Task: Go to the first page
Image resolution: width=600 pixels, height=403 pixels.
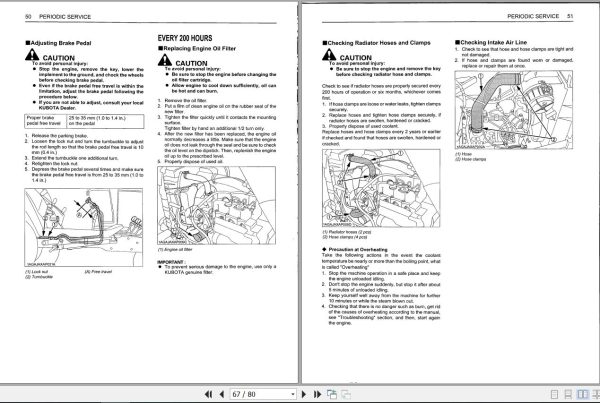Action: [209, 394]
